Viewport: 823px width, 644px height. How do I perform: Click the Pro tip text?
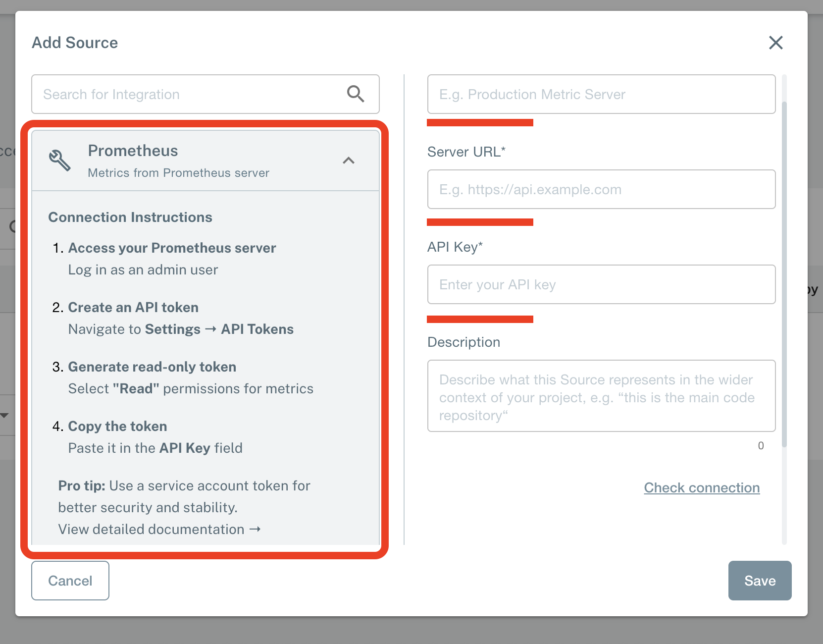click(184, 496)
